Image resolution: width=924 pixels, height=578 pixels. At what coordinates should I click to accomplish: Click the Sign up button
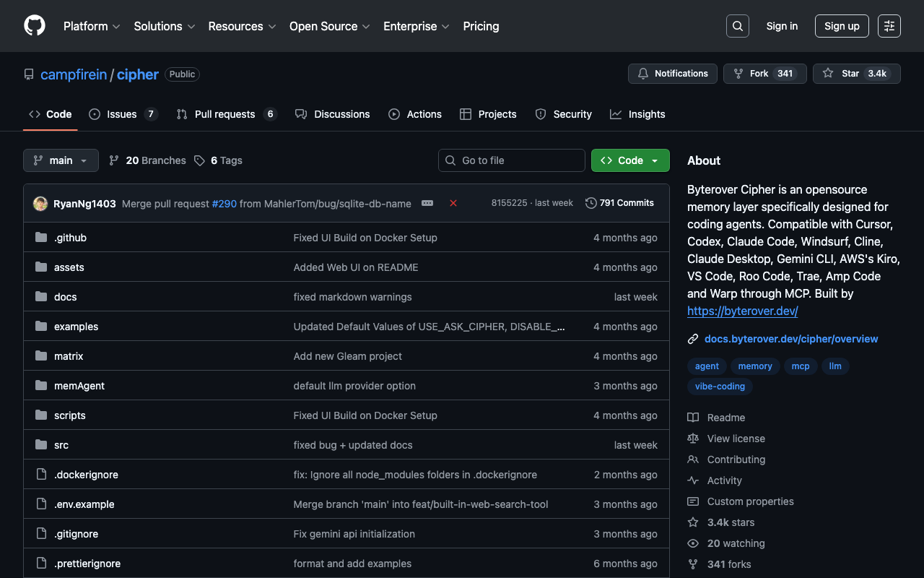click(841, 26)
